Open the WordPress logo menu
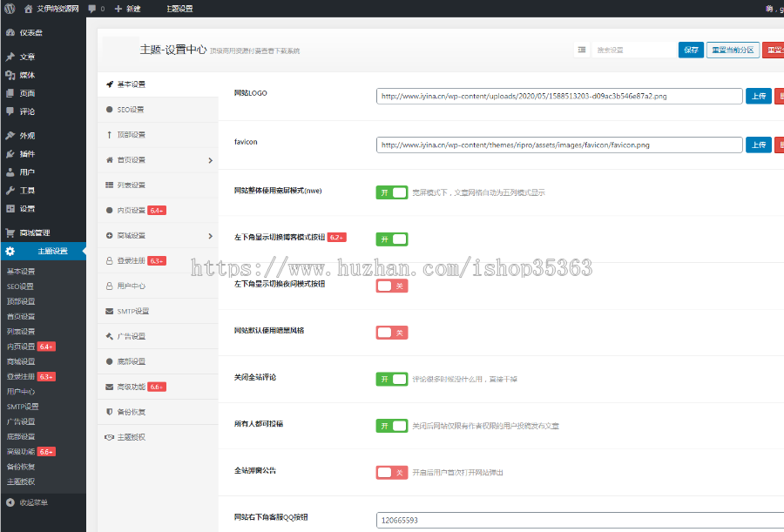This screenshot has width=784, height=532. (x=11, y=10)
